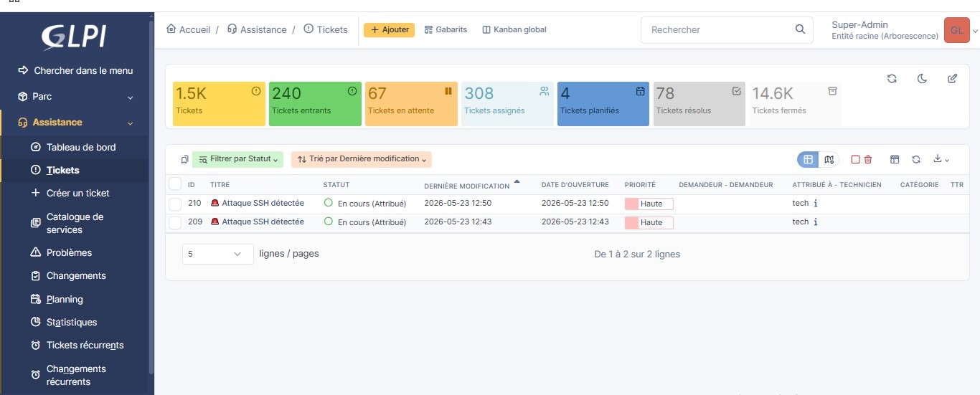Open the 67 Tickets en attente card
Image resolution: width=980 pixels, height=395 pixels.
(x=411, y=104)
